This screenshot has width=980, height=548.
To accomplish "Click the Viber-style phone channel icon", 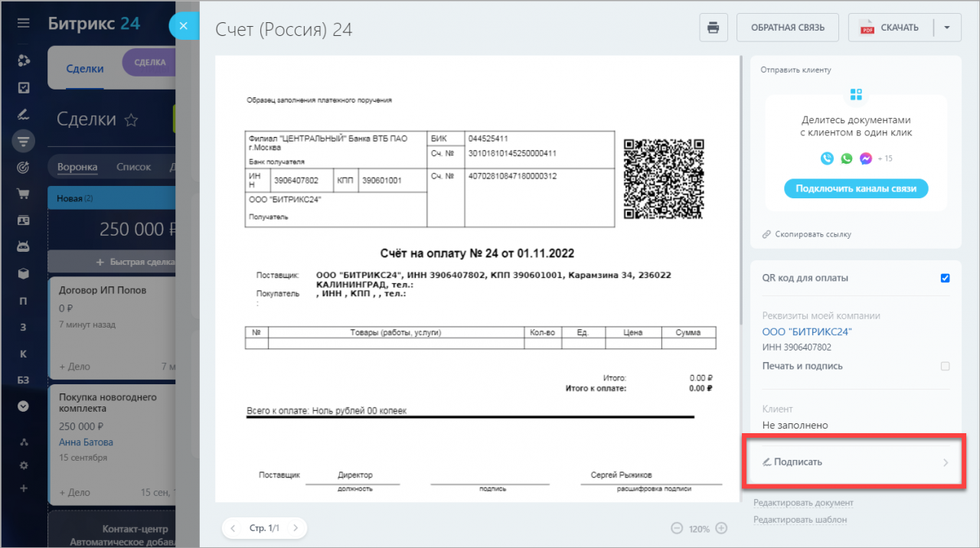I will (827, 158).
